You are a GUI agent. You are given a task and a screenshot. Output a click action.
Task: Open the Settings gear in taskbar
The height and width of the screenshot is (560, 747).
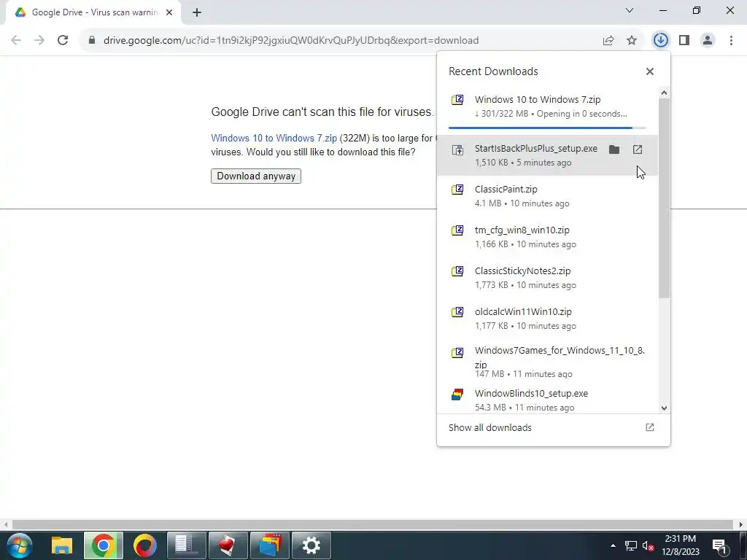[311, 545]
